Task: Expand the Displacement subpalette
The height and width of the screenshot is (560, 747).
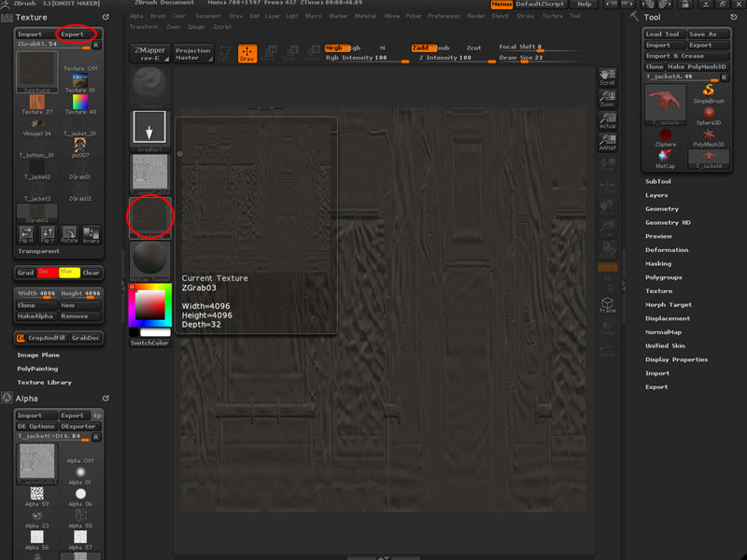Action: tap(668, 318)
